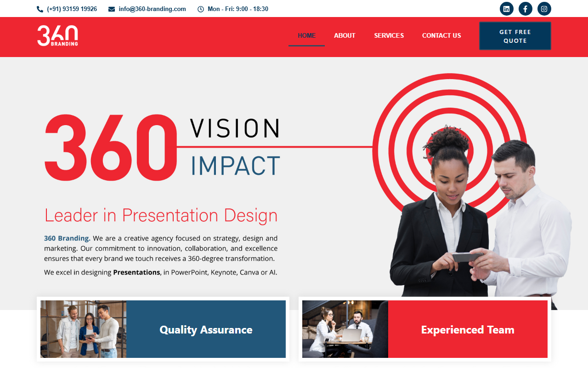Click the clock icon beside business hours
The image size is (588, 368).
click(201, 9)
